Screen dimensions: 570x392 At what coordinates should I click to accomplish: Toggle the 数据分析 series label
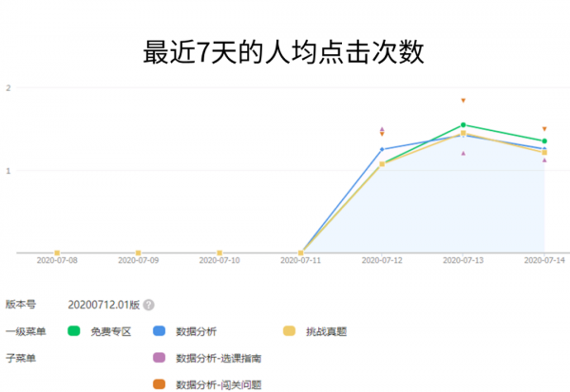(x=197, y=331)
